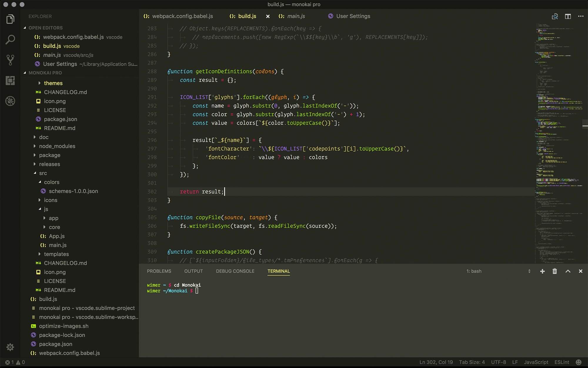Open the Search sidebar icon
The height and width of the screenshot is (368, 588).
click(x=10, y=39)
